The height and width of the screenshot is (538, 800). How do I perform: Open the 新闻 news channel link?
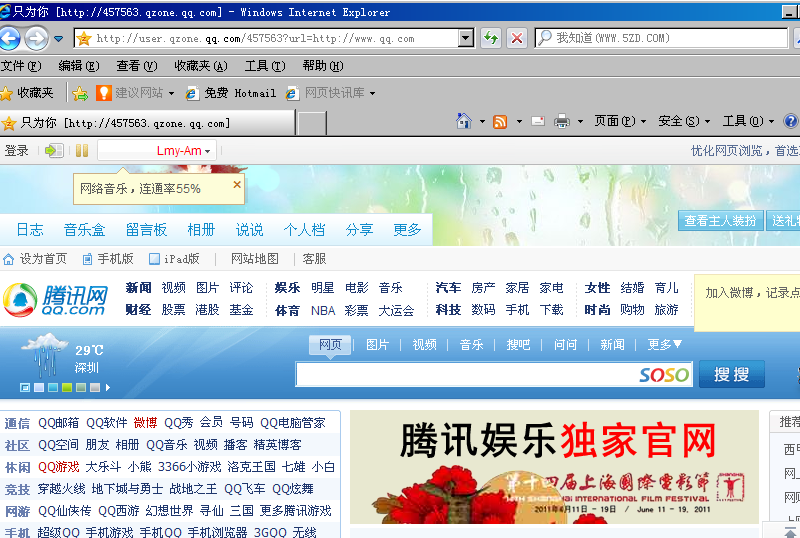138,288
